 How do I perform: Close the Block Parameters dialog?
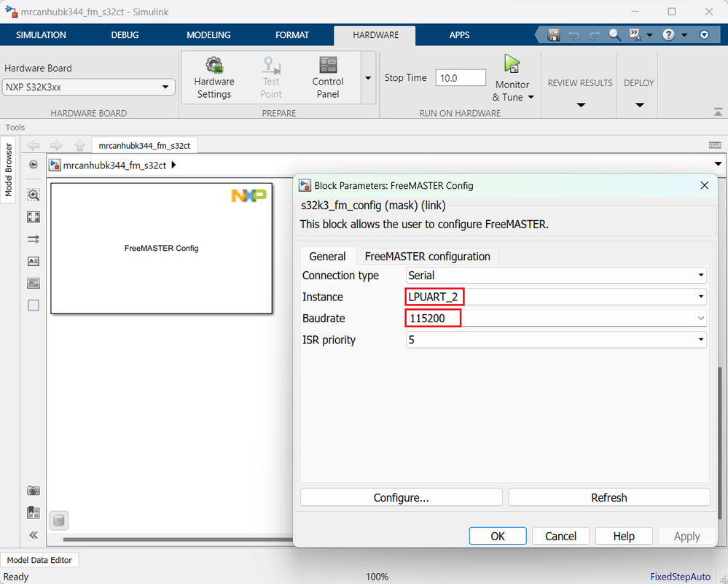pos(705,185)
